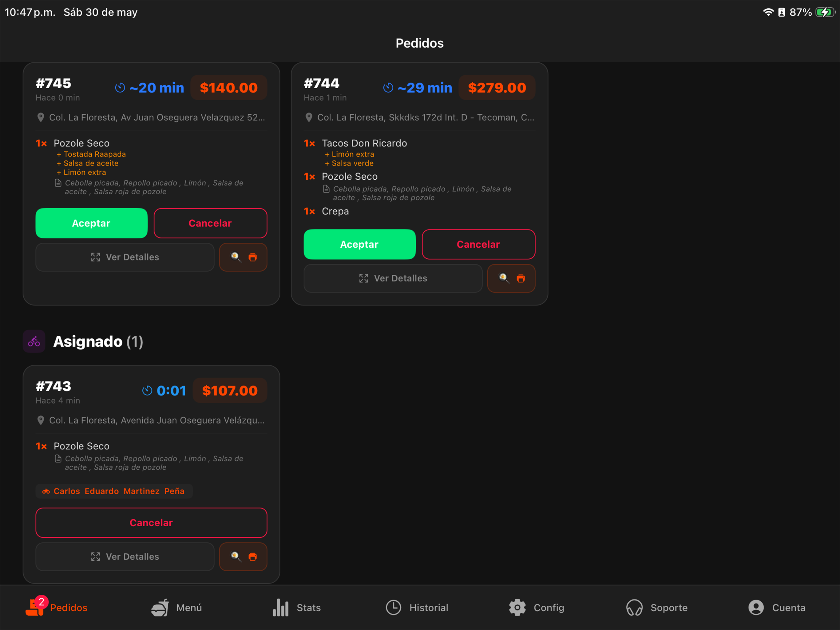Accept order #744
The image size is (840, 630).
pos(360,244)
